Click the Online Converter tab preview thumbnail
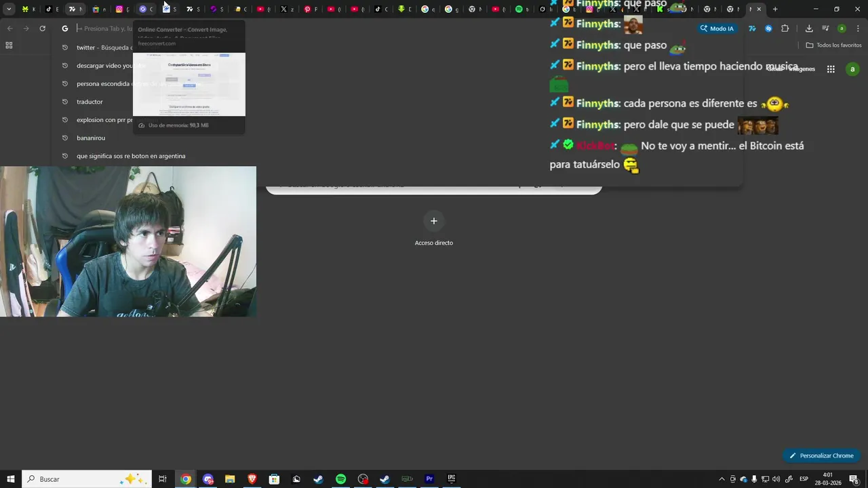The image size is (868, 488). coord(189,84)
